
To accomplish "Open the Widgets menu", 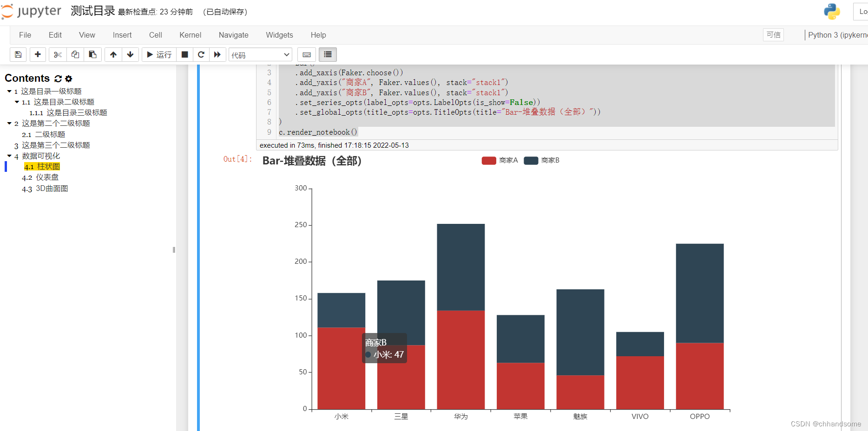I will point(279,35).
